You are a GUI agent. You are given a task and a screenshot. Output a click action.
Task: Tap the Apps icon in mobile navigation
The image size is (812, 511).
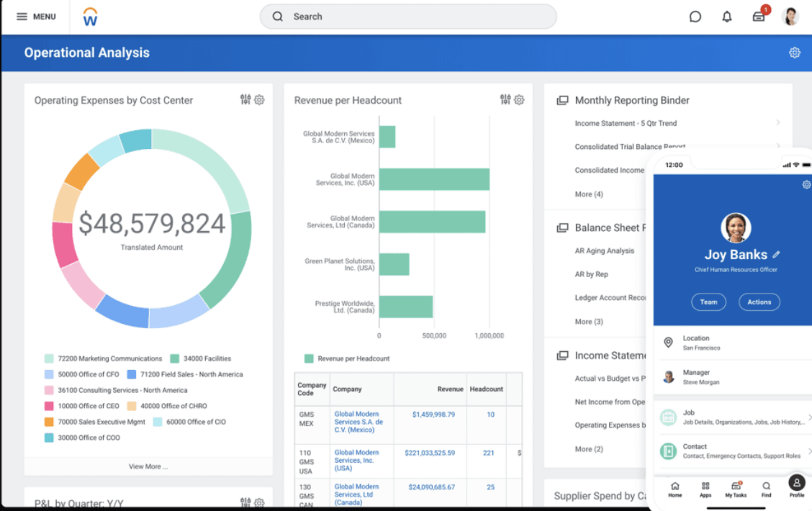(705, 489)
